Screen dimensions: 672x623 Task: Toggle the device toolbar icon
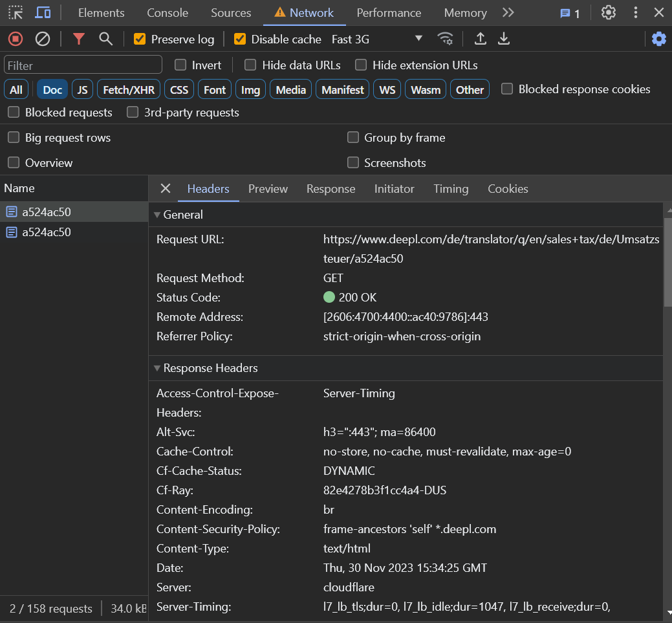[x=43, y=12]
